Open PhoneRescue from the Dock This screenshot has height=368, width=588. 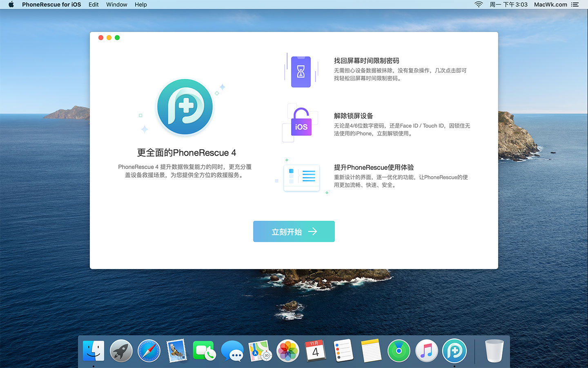coord(454,351)
